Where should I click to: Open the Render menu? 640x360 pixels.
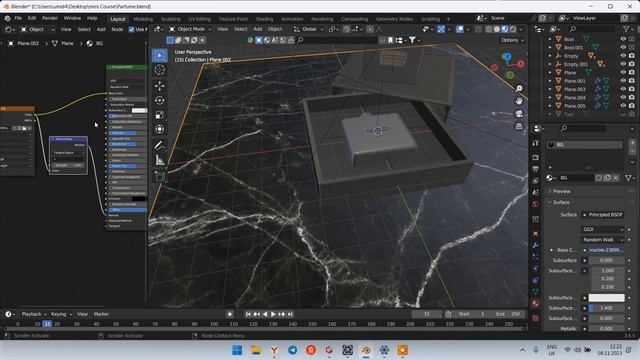pyautogui.click(x=50, y=18)
